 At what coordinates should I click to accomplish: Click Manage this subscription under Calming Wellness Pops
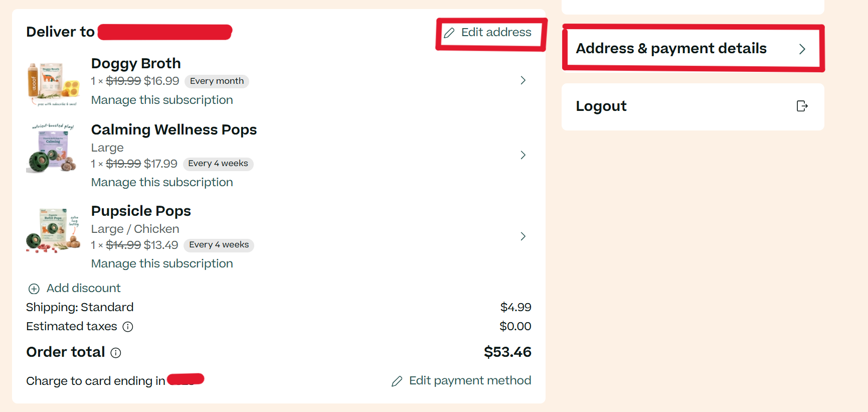[x=162, y=182]
